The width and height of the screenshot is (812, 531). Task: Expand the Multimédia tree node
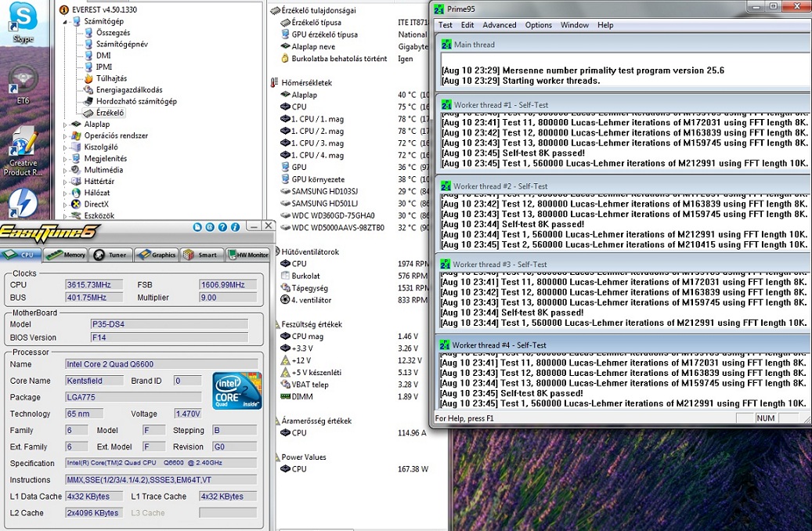(x=66, y=170)
